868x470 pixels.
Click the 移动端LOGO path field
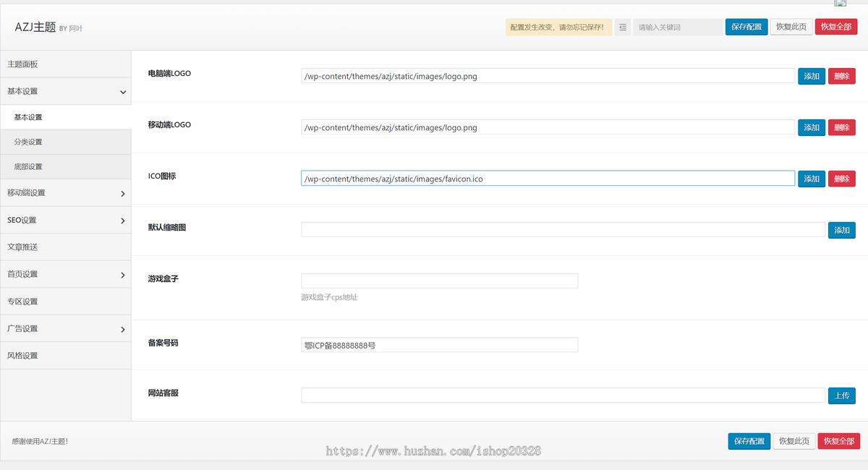548,127
